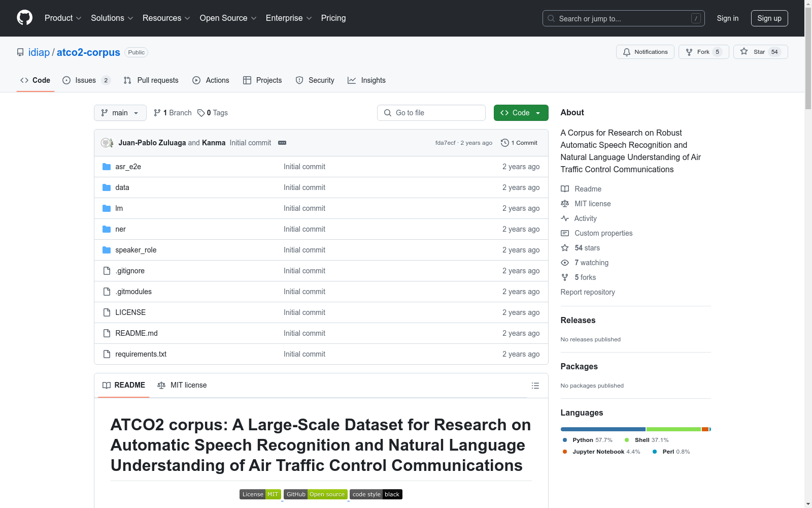Select the MIT license tab above README

tap(182, 385)
